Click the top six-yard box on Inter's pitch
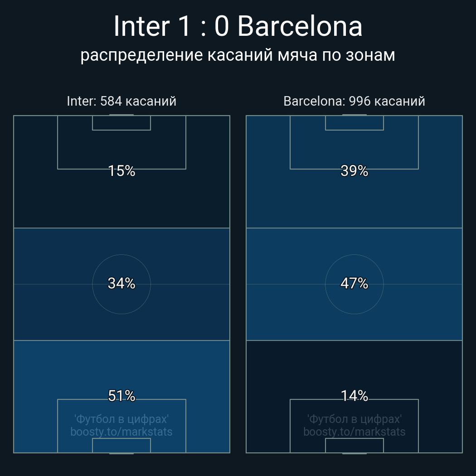This screenshot has height=476, width=476. pos(121,123)
